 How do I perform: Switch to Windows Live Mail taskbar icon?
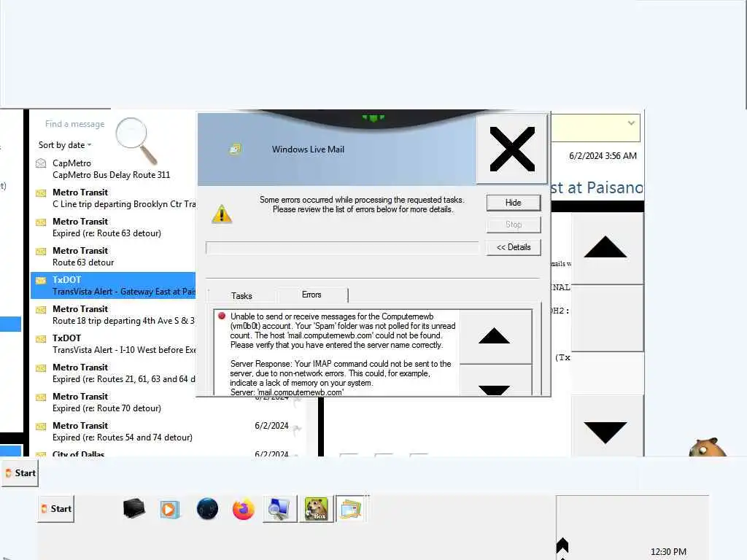coord(352,508)
